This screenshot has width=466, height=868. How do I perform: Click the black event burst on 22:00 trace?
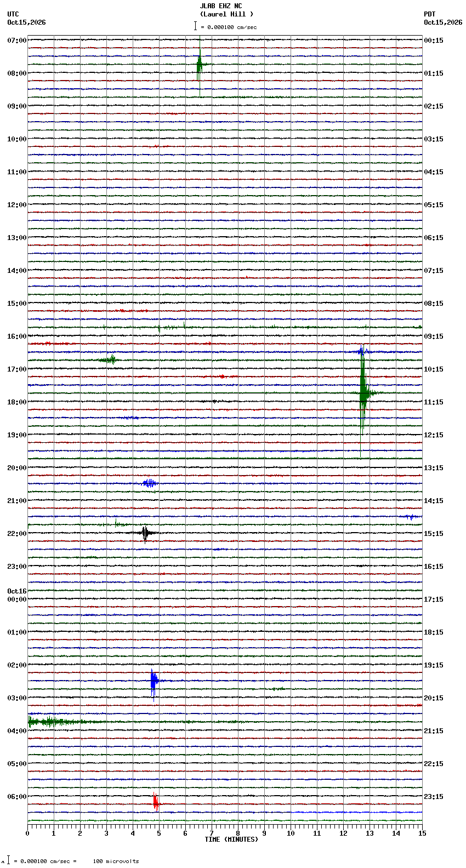pos(145,533)
